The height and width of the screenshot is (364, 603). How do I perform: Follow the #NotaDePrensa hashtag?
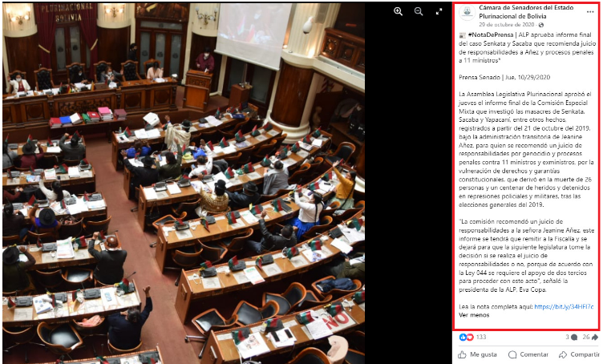[x=488, y=38]
